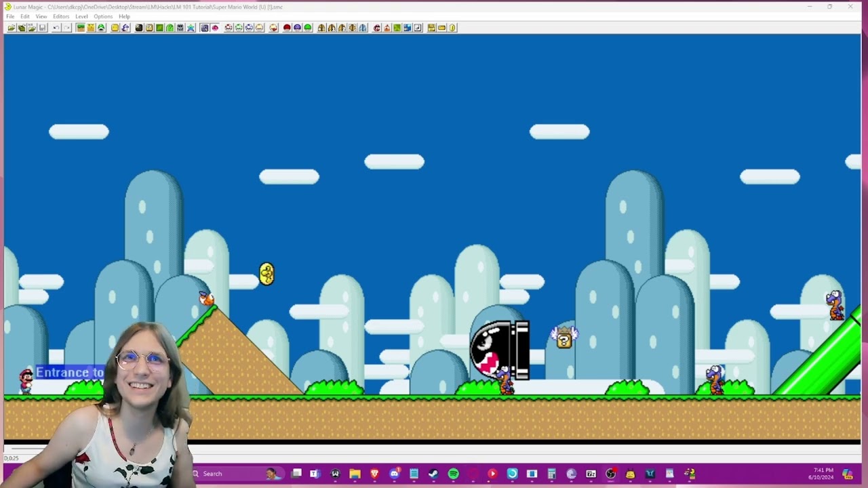This screenshot has width=868, height=488.
Task: Open Spotify from taskbar
Action: (x=453, y=474)
